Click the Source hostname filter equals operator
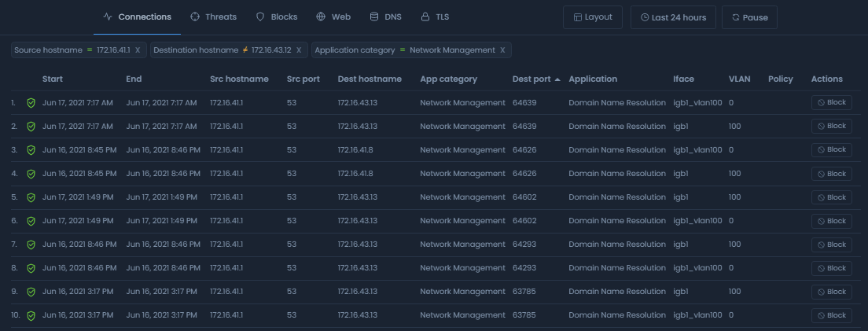 [x=90, y=50]
